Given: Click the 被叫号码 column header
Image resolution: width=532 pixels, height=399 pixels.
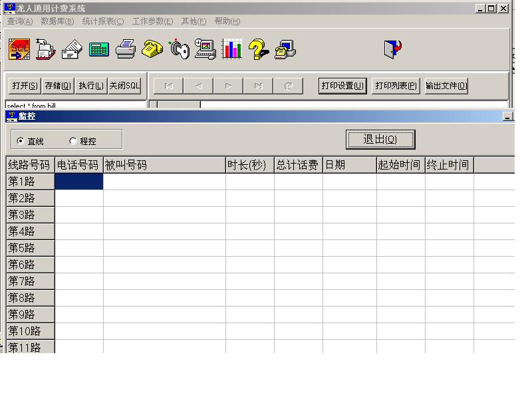Looking at the screenshot, I should pyautogui.click(x=164, y=165).
